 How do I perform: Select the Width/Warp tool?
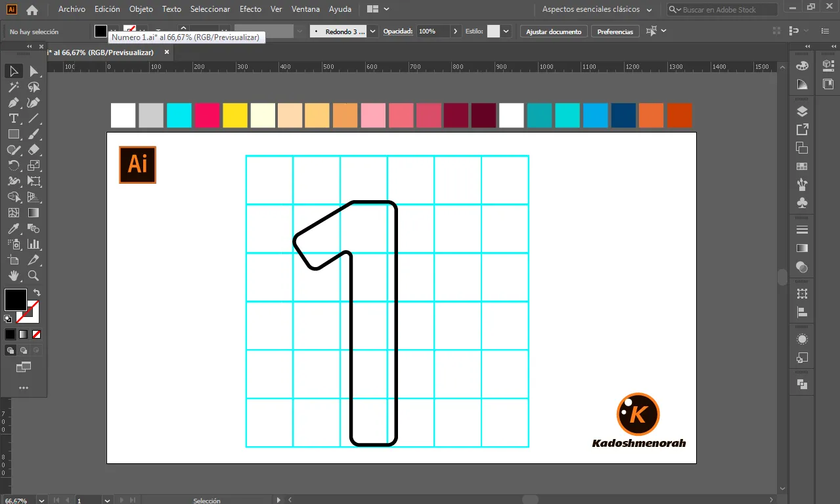pos(14,181)
